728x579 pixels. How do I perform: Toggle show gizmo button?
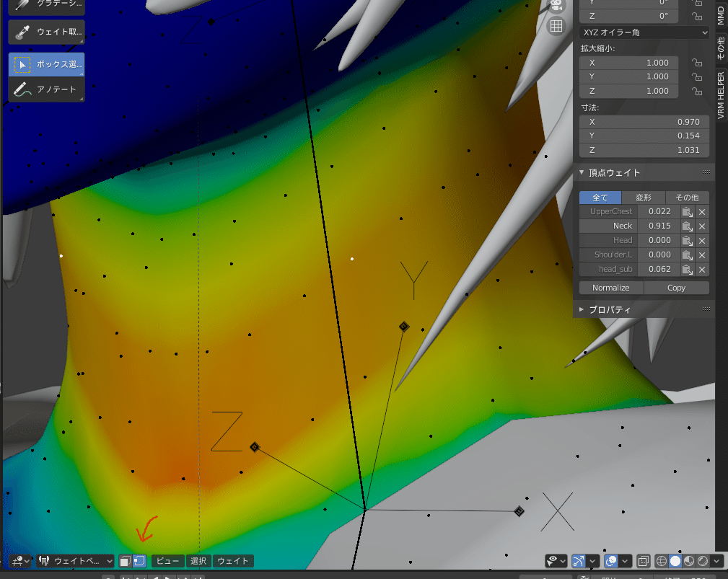[x=579, y=562]
